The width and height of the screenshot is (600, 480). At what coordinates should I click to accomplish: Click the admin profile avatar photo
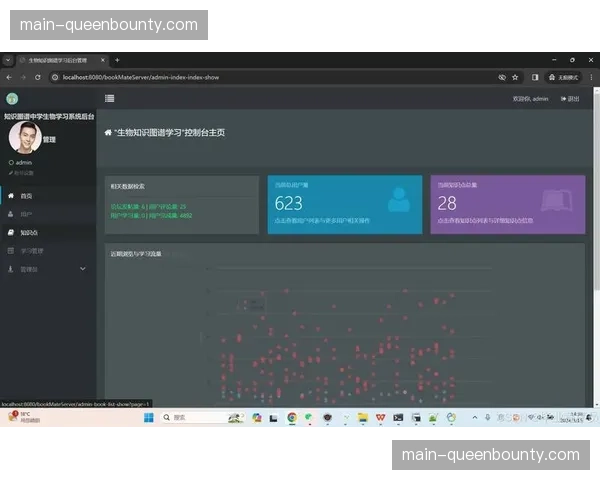pyautogui.click(x=24, y=139)
